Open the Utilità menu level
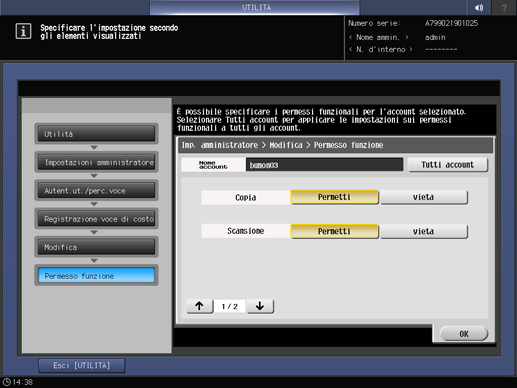 [96, 134]
